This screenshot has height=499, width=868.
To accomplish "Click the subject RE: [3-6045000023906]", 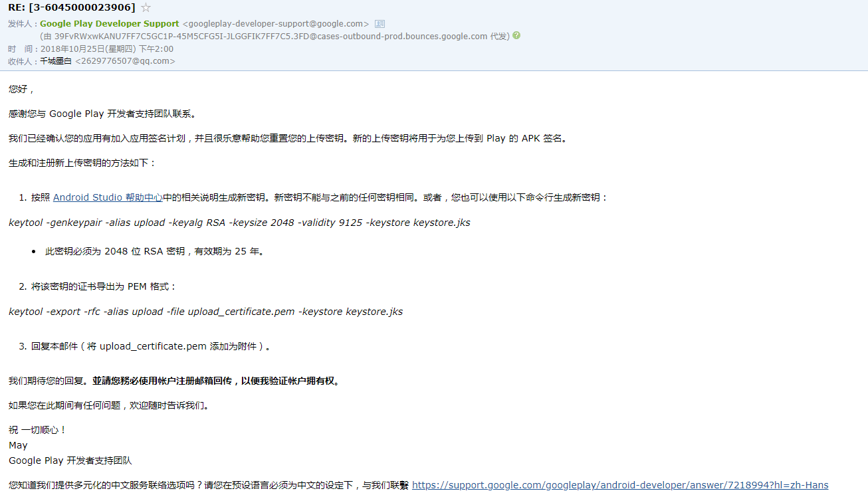I will click(x=72, y=8).
